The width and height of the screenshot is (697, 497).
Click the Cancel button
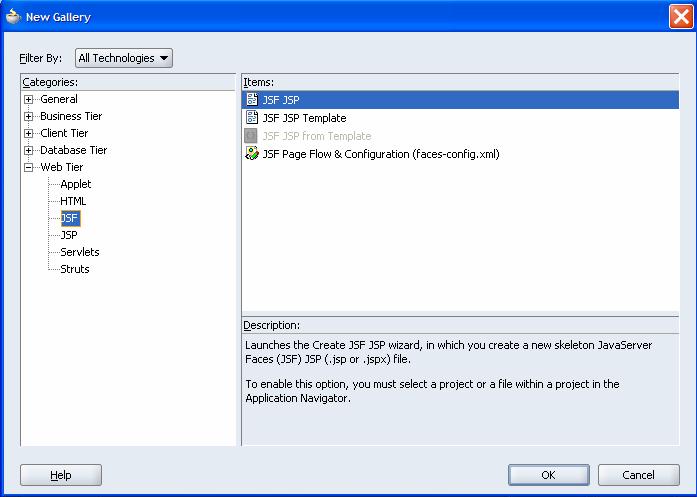pos(638,475)
